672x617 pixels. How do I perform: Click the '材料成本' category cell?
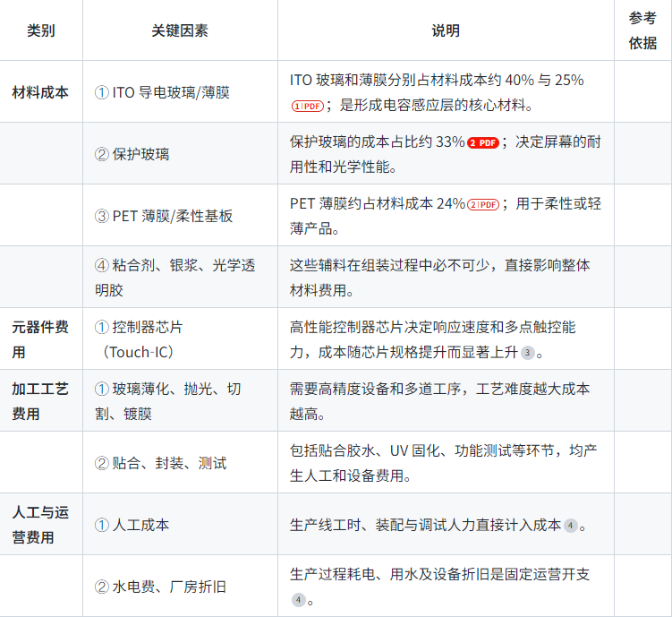tap(41, 92)
